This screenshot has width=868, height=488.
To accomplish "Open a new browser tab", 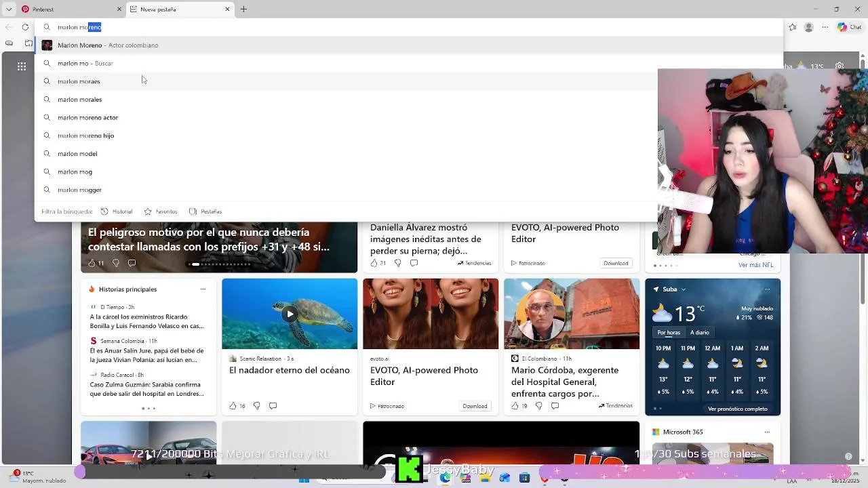I will (243, 9).
